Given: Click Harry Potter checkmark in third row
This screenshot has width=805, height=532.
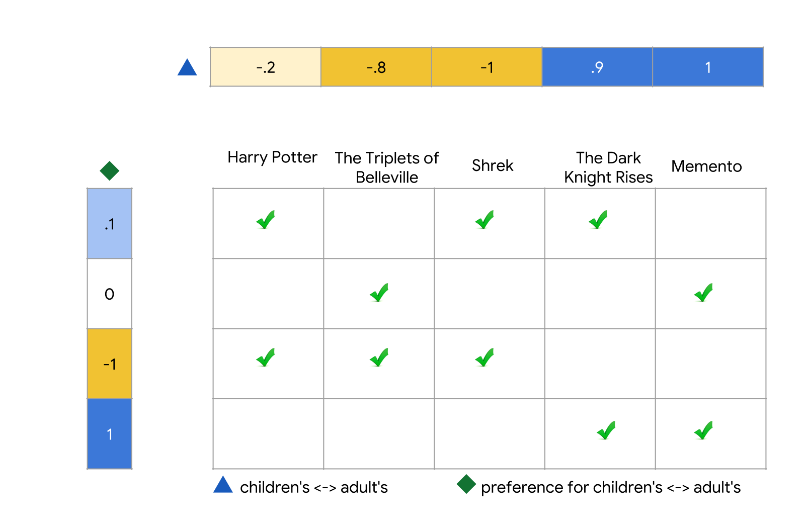Looking at the screenshot, I should click(x=266, y=358).
